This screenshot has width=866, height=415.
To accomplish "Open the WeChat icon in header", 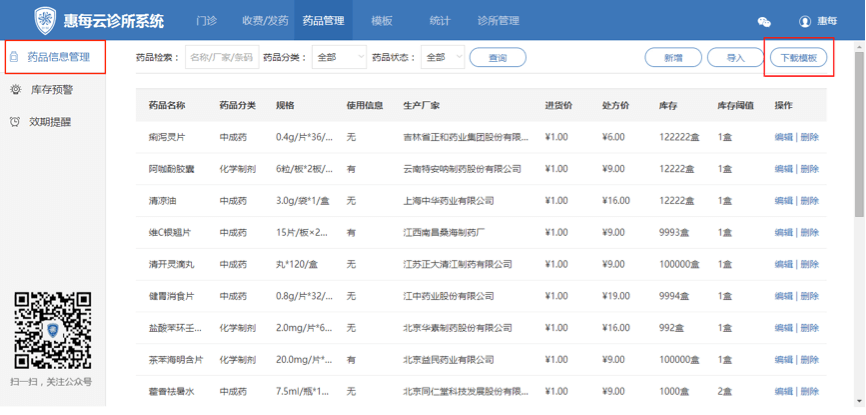I will tap(764, 22).
